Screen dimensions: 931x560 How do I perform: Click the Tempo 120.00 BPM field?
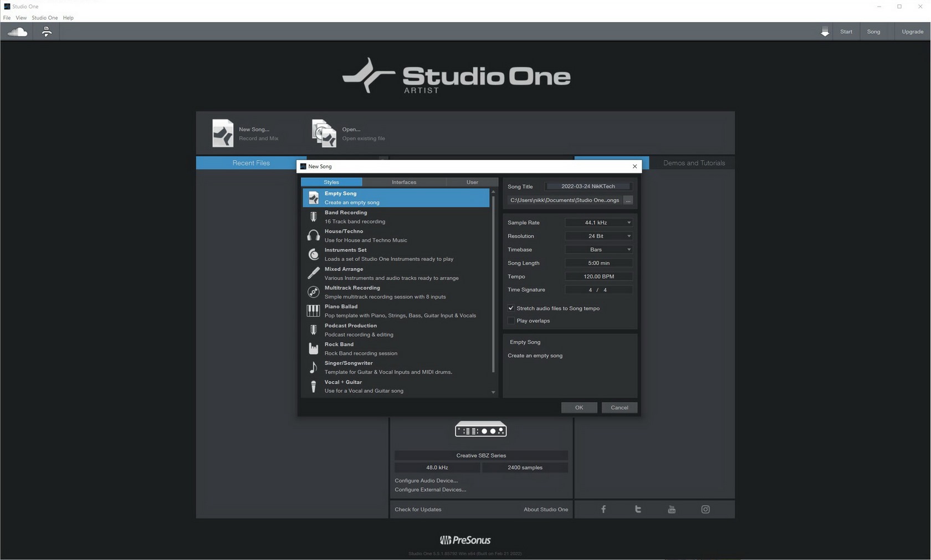(598, 276)
